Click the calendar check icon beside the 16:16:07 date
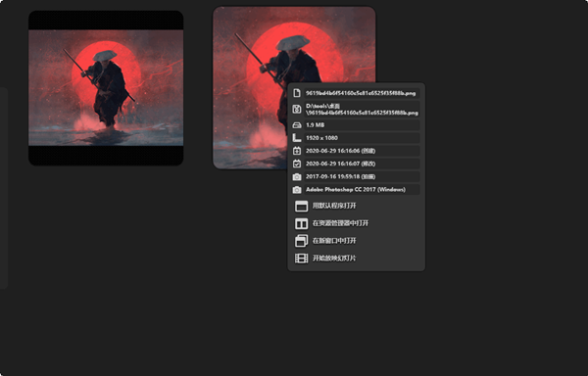The height and width of the screenshot is (376, 588). click(297, 164)
